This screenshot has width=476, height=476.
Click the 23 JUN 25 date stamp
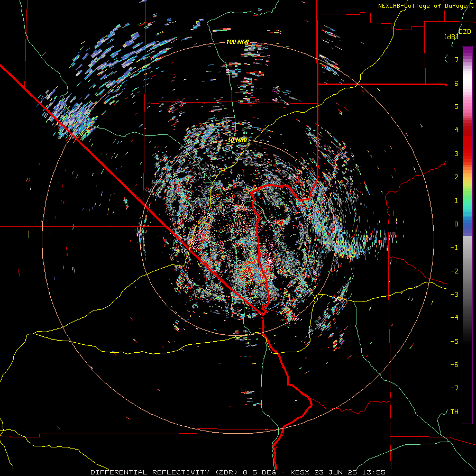(336, 472)
